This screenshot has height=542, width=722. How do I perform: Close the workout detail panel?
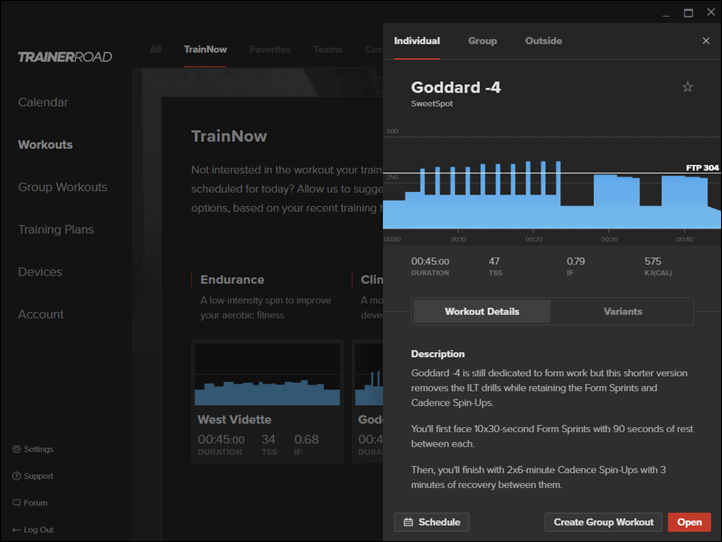[x=706, y=41]
